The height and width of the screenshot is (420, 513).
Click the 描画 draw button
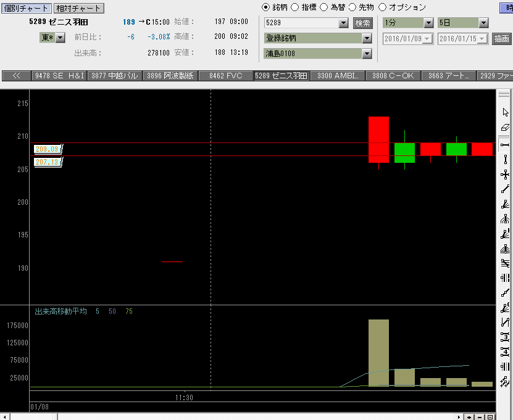click(501, 39)
